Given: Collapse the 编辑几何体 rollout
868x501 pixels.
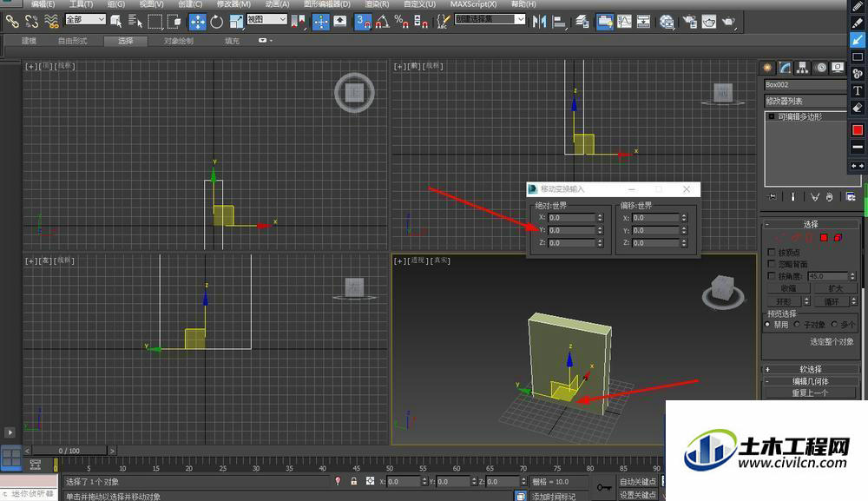Looking at the screenshot, I should point(811,381).
